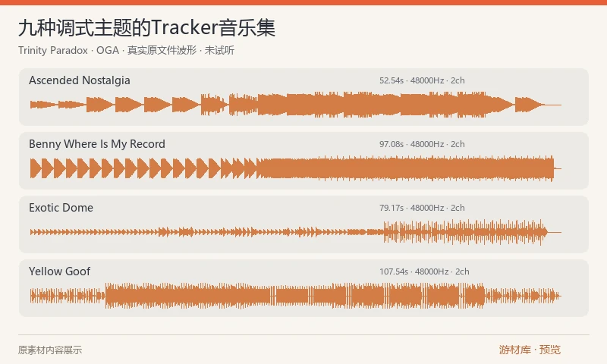Click the 97.08s · 48000Hz · 2ch info
This screenshot has height=364, width=607.
click(x=422, y=144)
